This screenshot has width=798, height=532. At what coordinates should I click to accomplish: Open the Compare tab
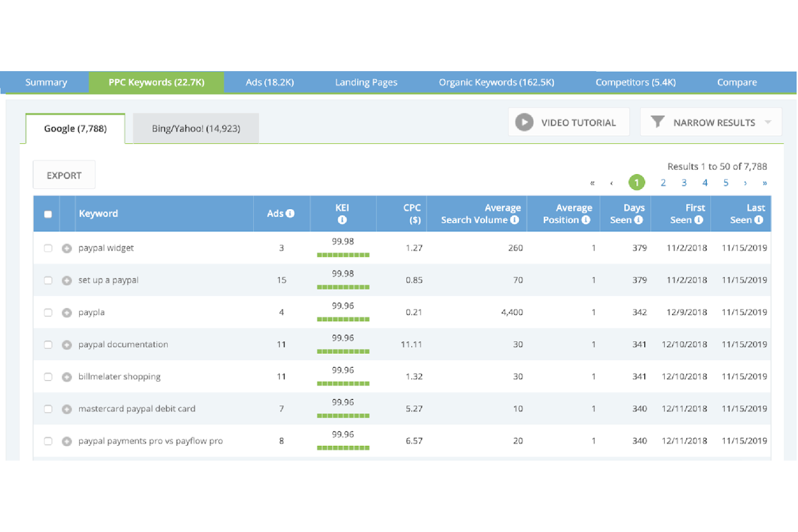[x=737, y=82]
